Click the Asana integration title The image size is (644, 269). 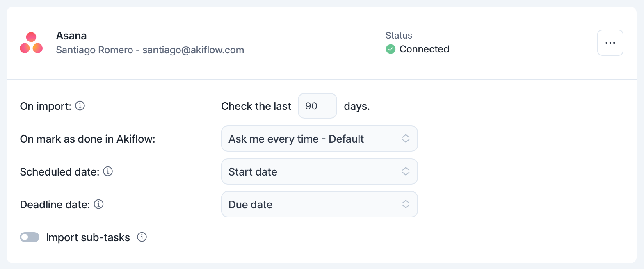coord(71,36)
